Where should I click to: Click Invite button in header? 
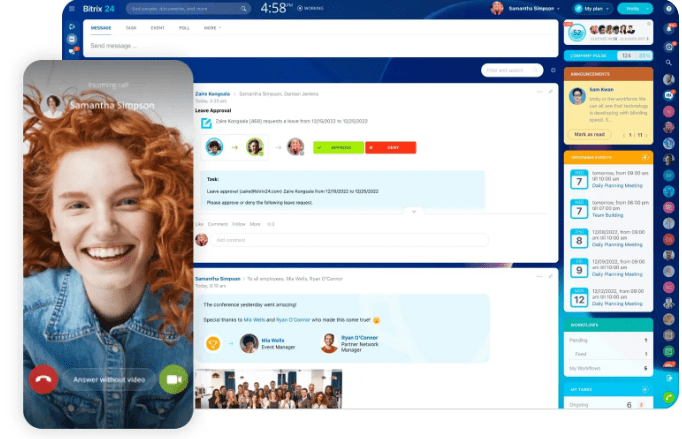click(x=632, y=9)
